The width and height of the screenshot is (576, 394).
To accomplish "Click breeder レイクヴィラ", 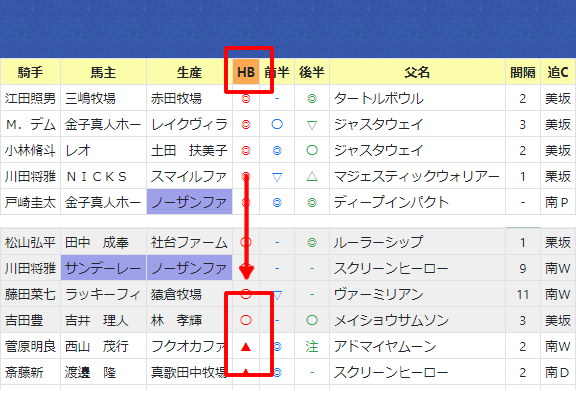I will (x=189, y=124).
